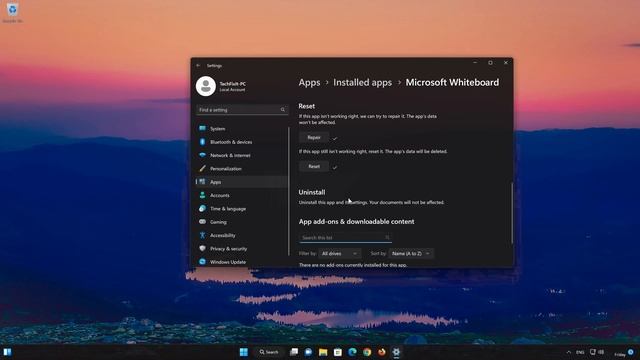Viewport: 640px width, 360px height.
Task: Launch Firefox from the taskbar
Action: tap(382, 352)
